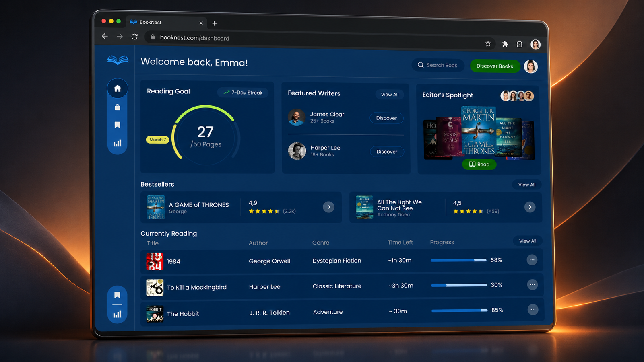Go back using the browser back arrow

coord(105,36)
